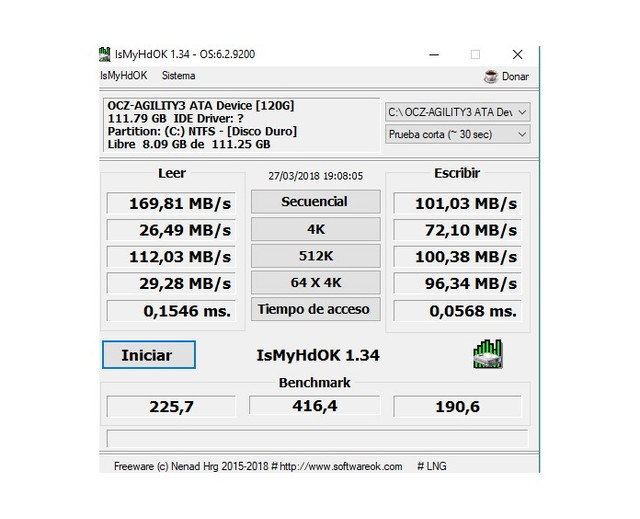Click the # LNG language entry
The width and height of the screenshot is (640, 519).
click(432, 466)
